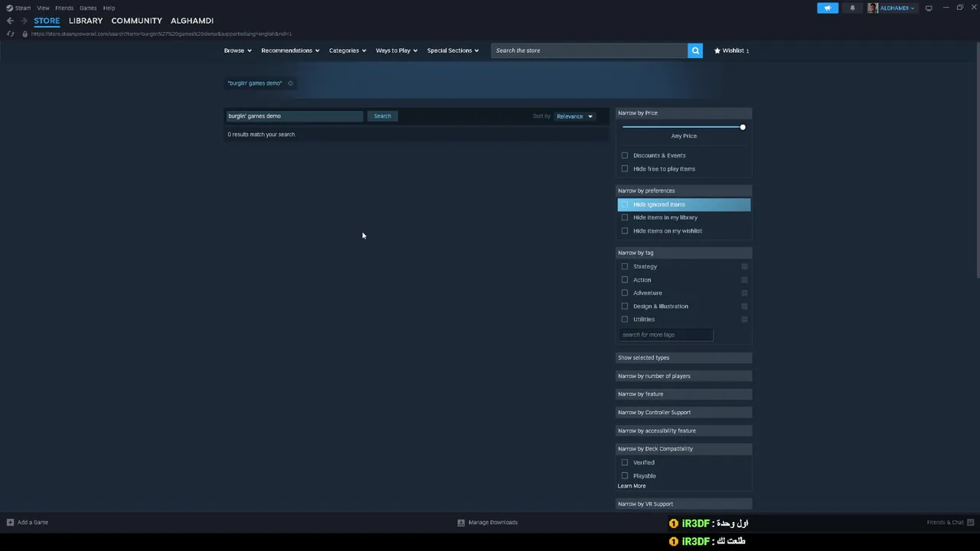Viewport: 980px width, 551px height.
Task: Tick the Utilities tag checkbox
Action: click(x=625, y=319)
